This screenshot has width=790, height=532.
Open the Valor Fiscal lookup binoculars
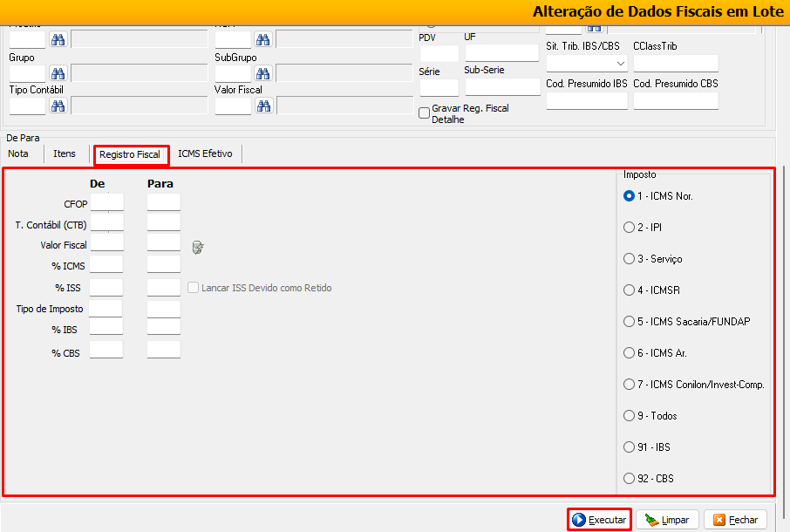click(x=263, y=106)
